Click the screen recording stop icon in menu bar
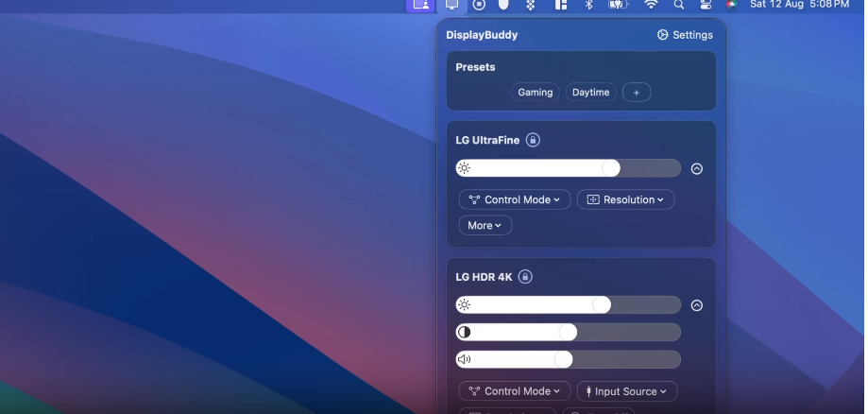The width and height of the screenshot is (868, 414). point(479,5)
